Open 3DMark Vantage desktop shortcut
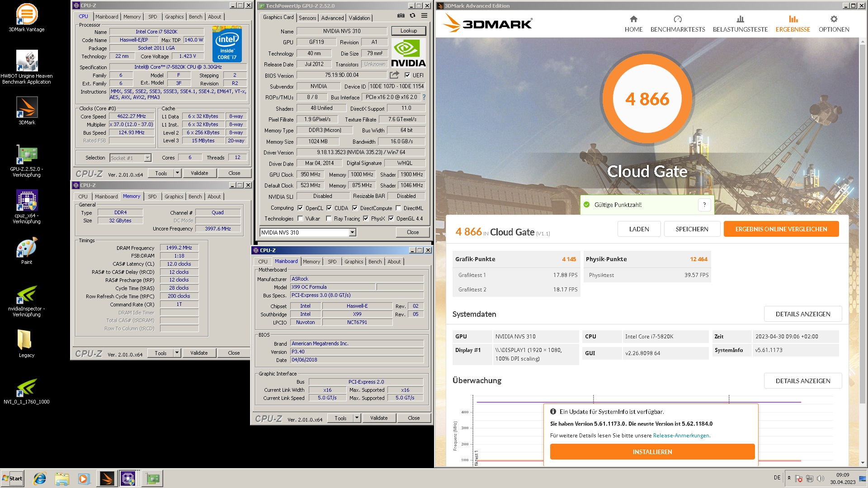Image resolution: width=868 pixels, height=488 pixels. (x=26, y=17)
